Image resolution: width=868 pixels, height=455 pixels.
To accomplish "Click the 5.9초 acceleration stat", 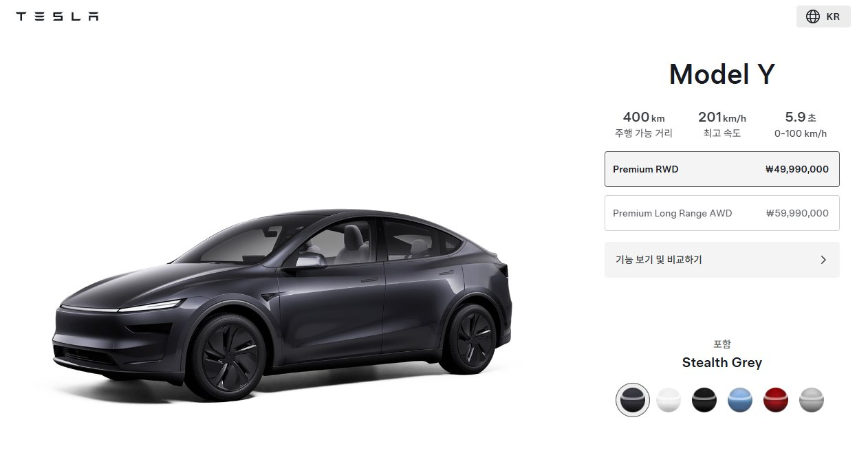I will pyautogui.click(x=801, y=124).
